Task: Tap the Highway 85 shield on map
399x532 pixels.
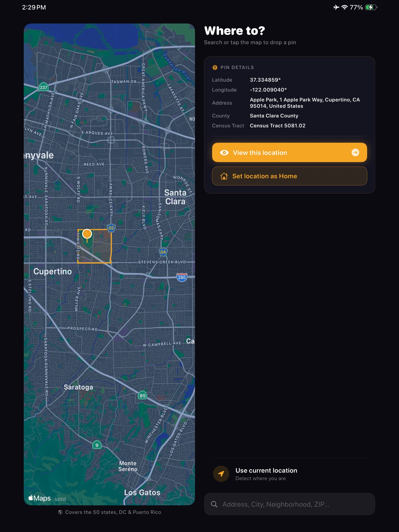Action: pos(142,395)
